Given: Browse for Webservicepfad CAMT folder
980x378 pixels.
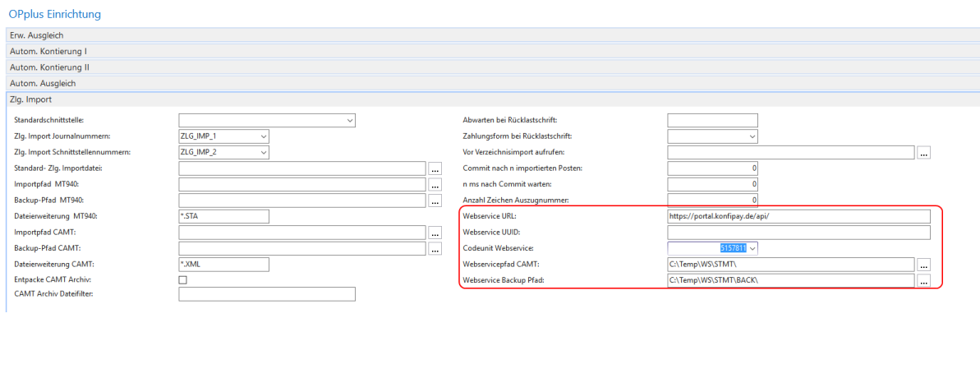Looking at the screenshot, I should click(924, 265).
